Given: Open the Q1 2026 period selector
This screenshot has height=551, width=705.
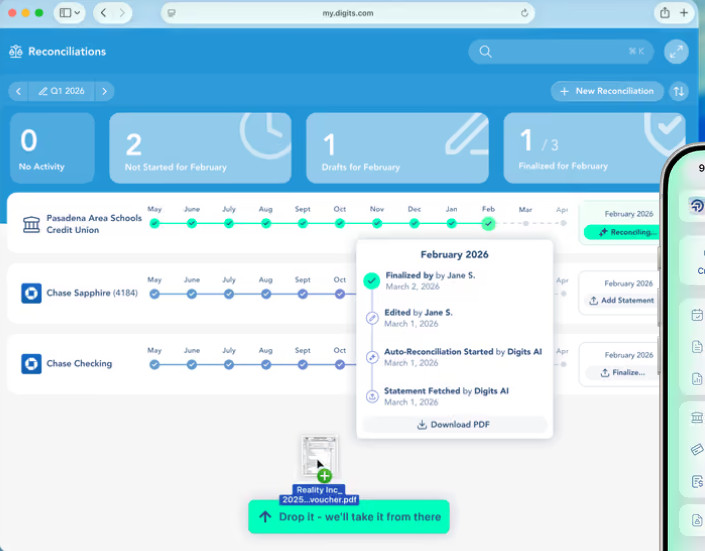Looking at the screenshot, I should 62,91.
